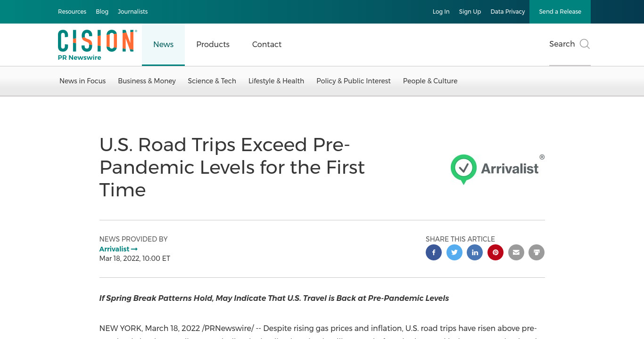The width and height of the screenshot is (644, 339).
Task: Open the Products menu
Action: click(213, 44)
